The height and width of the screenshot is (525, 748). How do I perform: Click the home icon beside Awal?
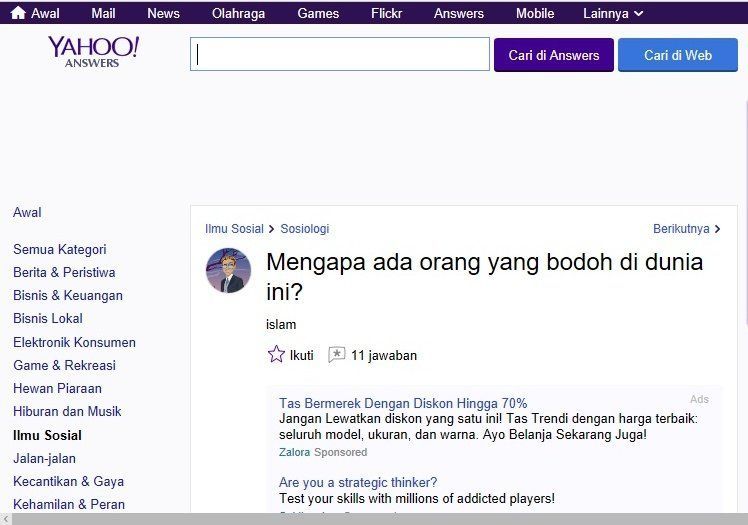click(18, 13)
